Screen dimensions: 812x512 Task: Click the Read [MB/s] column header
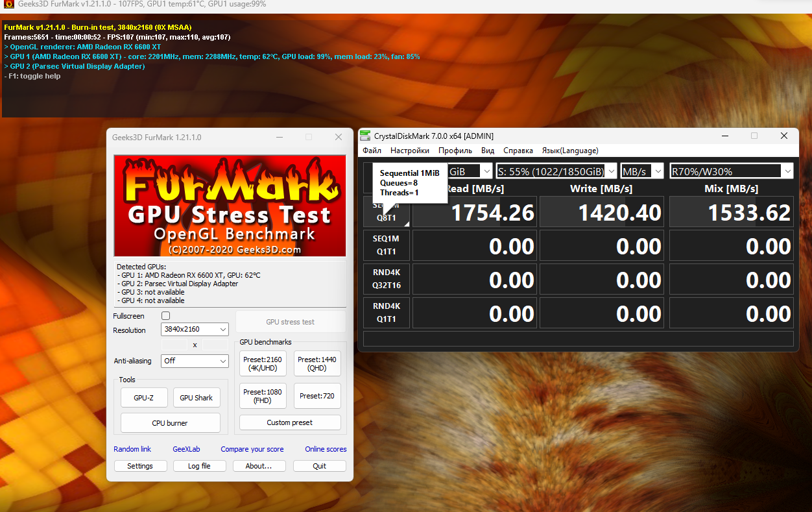coord(475,188)
